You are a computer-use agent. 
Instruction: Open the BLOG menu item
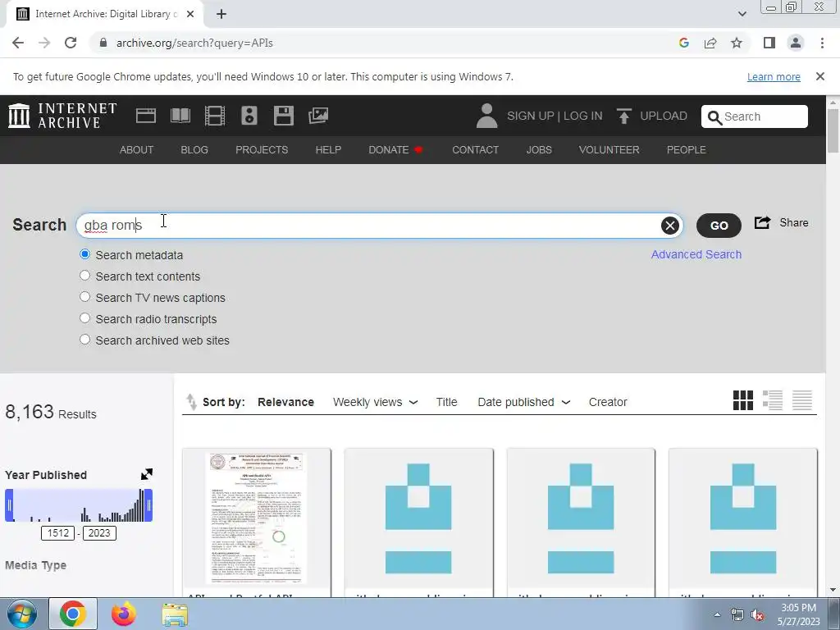(194, 150)
